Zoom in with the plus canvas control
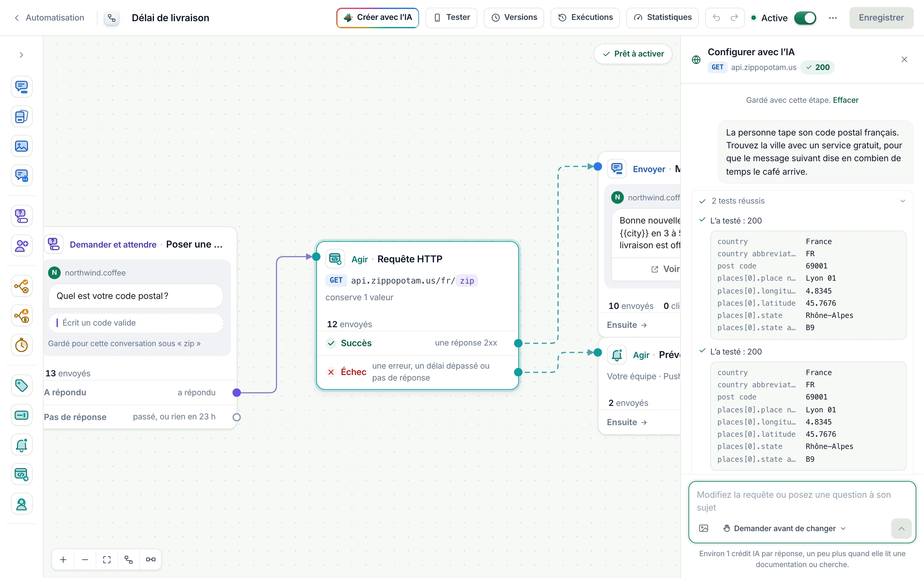Viewport: 924px width, 578px height. (x=64, y=560)
